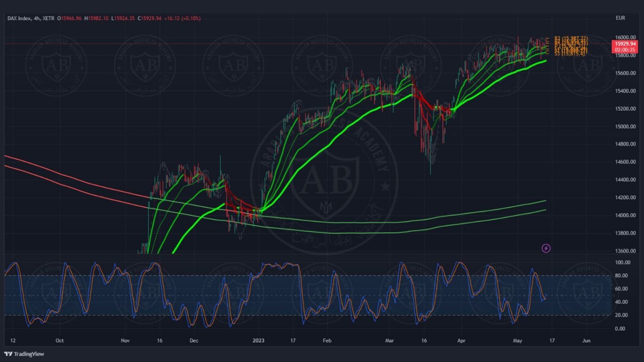Click the 02:00:35 bar countdown timer
The width and height of the screenshot is (644, 362).
point(625,50)
